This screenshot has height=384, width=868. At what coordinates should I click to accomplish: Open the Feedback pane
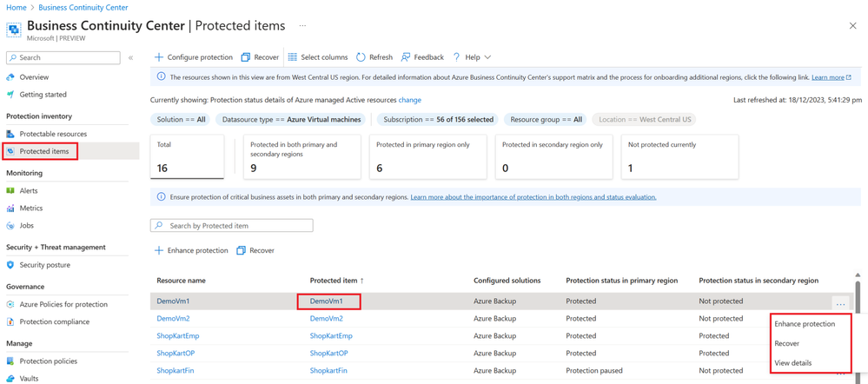click(422, 57)
